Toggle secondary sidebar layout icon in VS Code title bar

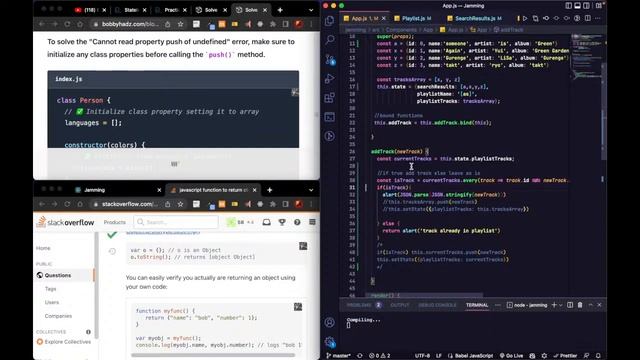(587, 6)
